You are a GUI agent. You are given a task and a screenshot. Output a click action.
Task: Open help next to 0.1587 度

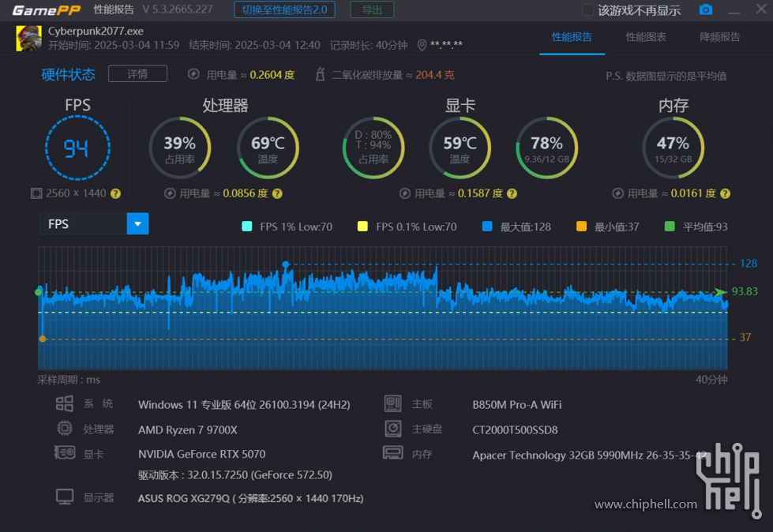click(512, 193)
